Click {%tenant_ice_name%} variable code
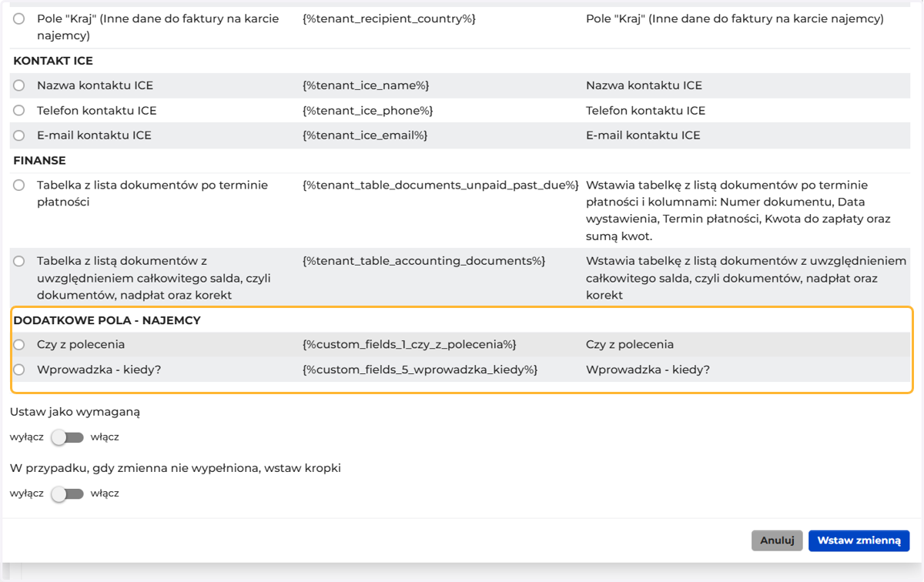Viewport: 924px width, 582px height. pyautogui.click(x=366, y=85)
